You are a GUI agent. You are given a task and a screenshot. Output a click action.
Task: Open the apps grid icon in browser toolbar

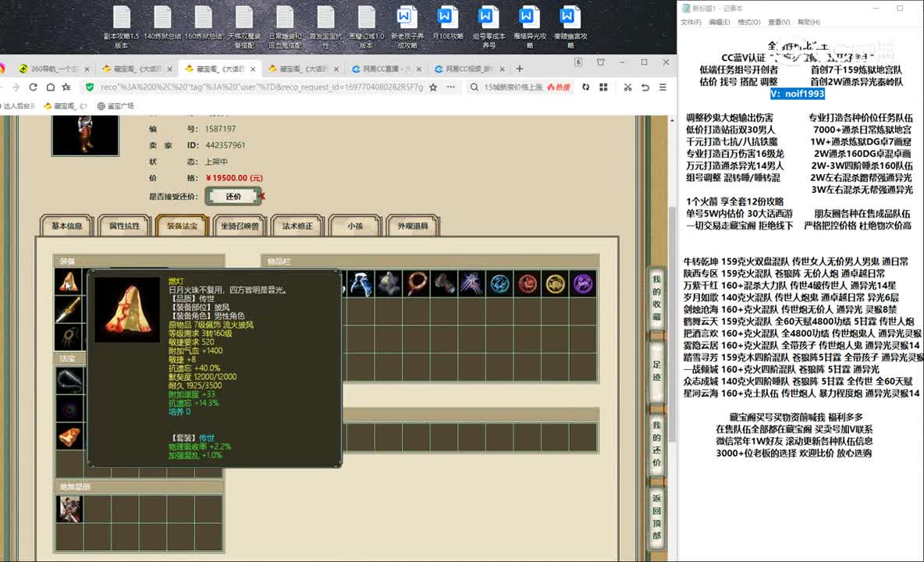603,87
